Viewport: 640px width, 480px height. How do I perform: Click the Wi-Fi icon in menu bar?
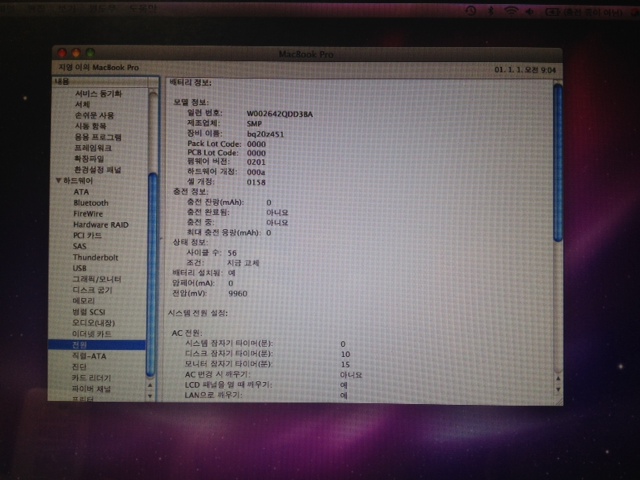point(512,10)
